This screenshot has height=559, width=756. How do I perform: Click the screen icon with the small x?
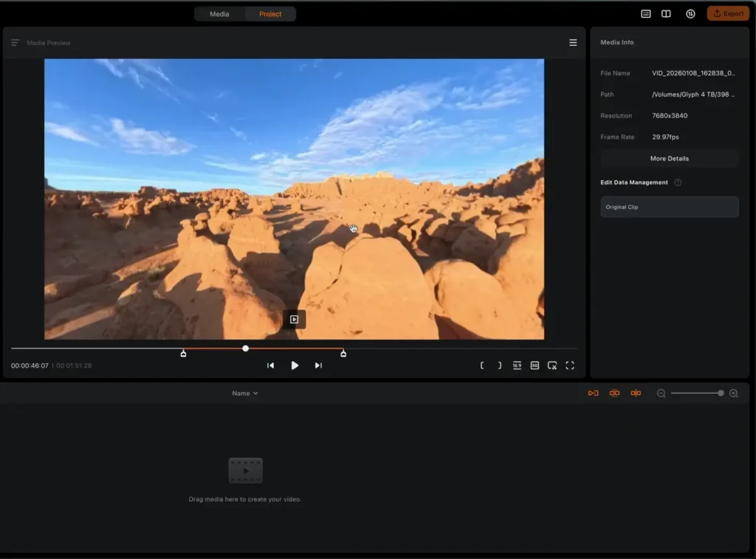[552, 366]
